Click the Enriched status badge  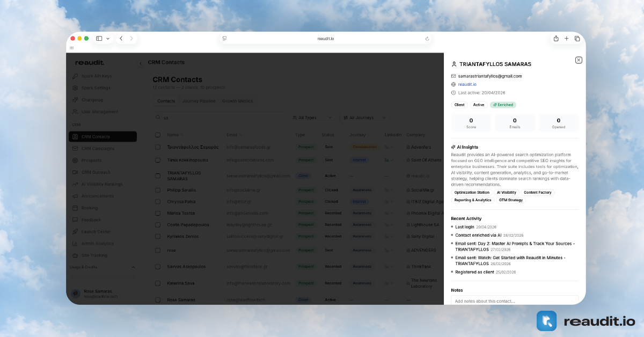pos(503,105)
